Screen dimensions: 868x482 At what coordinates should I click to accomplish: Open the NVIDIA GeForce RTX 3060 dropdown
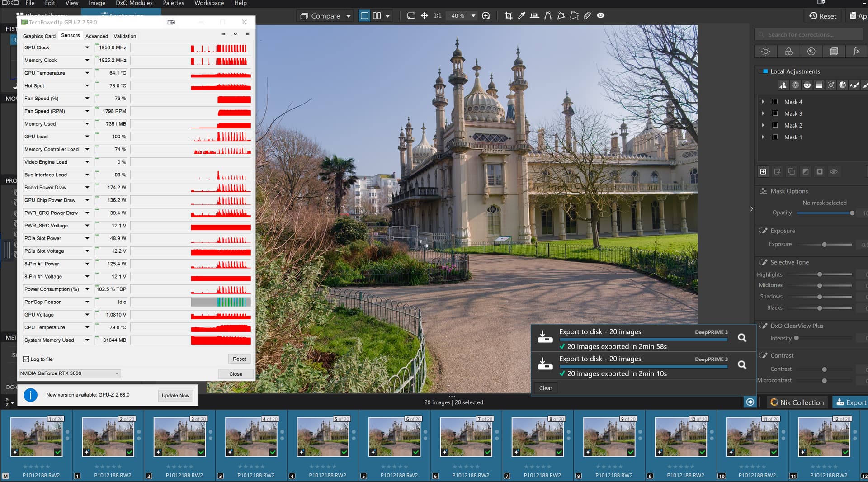(x=70, y=373)
